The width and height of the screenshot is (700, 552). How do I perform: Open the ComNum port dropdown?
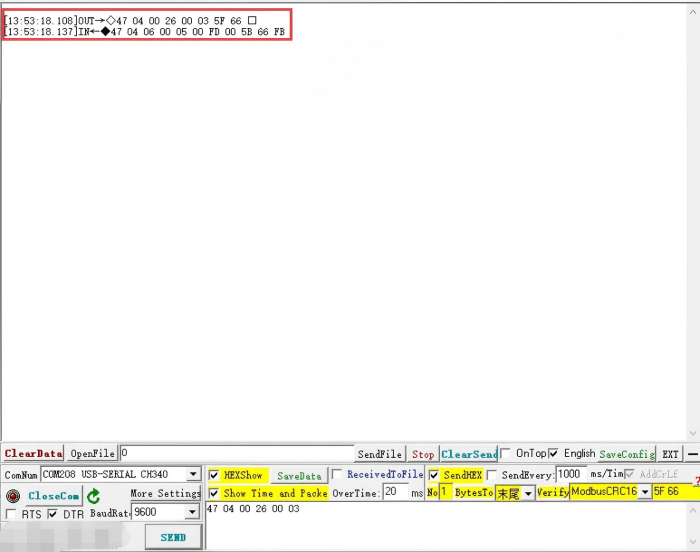coord(193,475)
